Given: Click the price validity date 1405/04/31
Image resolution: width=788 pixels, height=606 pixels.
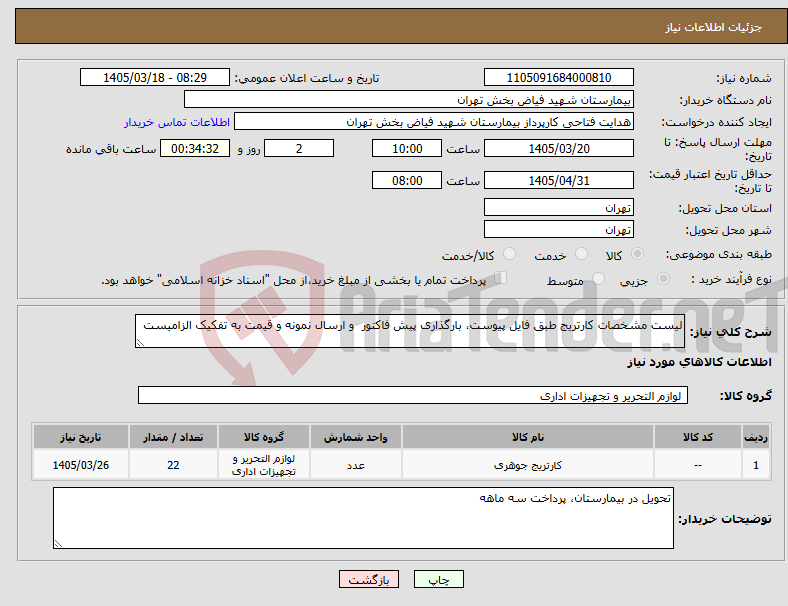Looking at the screenshot, I should point(559,180).
